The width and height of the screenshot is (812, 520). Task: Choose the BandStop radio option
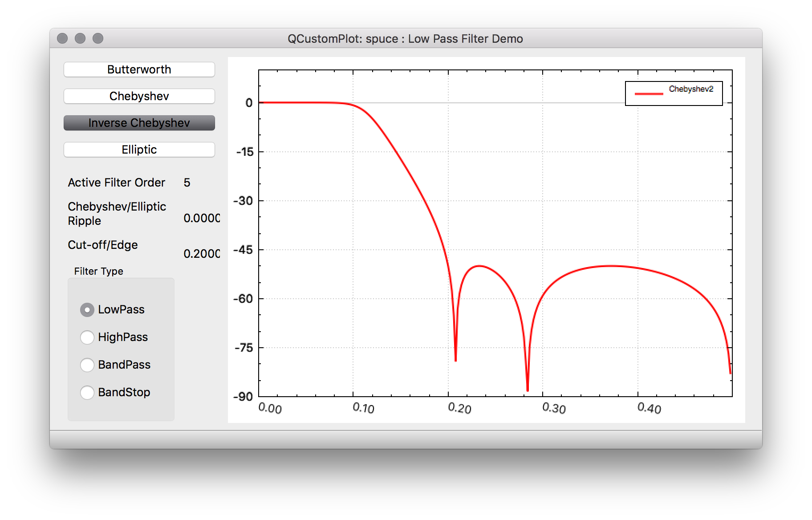tap(87, 393)
